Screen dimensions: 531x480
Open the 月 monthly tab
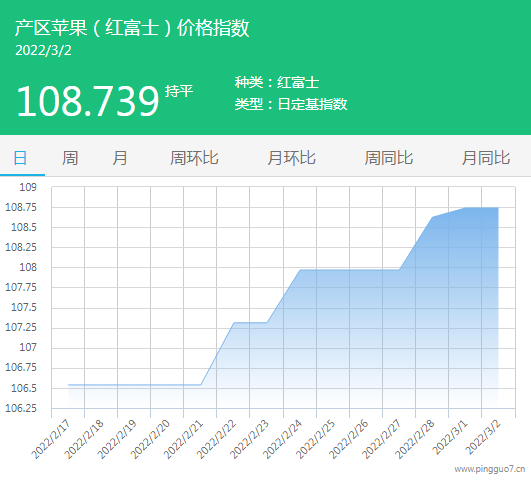pyautogui.click(x=120, y=158)
